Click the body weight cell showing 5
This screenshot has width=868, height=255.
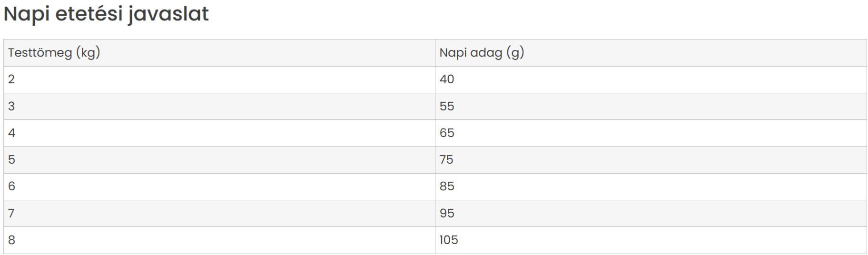click(x=219, y=159)
